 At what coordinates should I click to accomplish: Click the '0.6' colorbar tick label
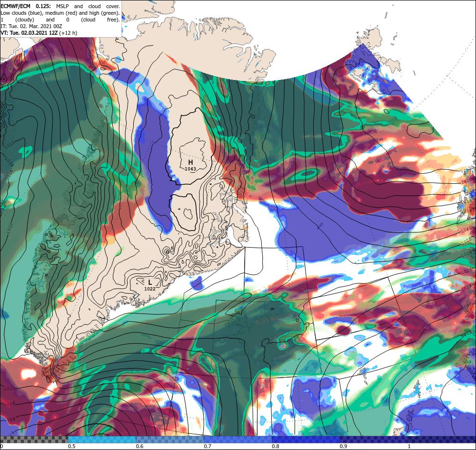coord(139,446)
